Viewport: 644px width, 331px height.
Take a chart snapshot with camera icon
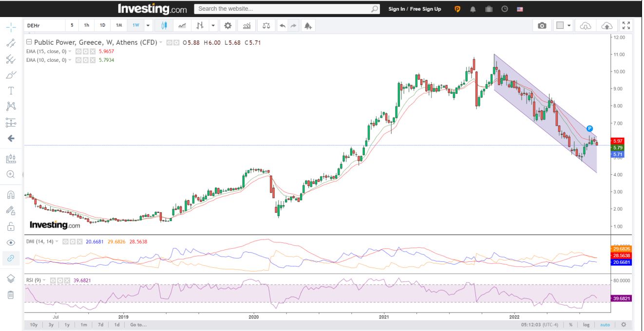pyautogui.click(x=542, y=25)
